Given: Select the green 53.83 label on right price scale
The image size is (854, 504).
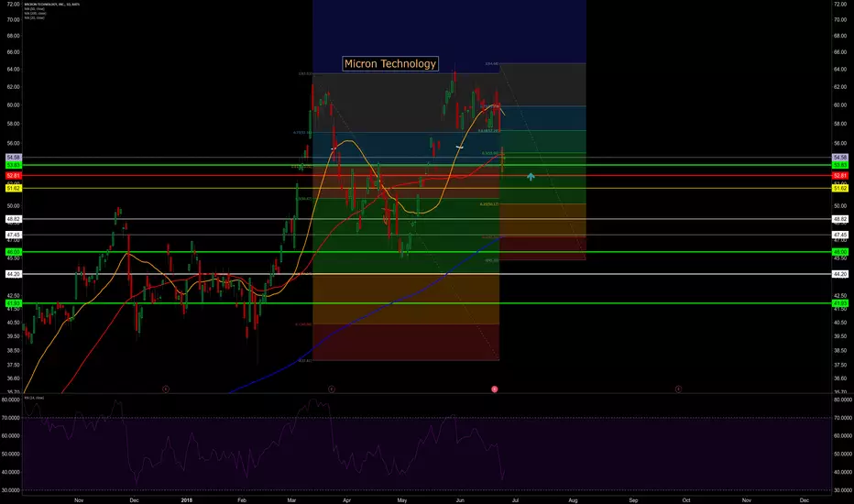Looking at the screenshot, I should pyautogui.click(x=840, y=165).
